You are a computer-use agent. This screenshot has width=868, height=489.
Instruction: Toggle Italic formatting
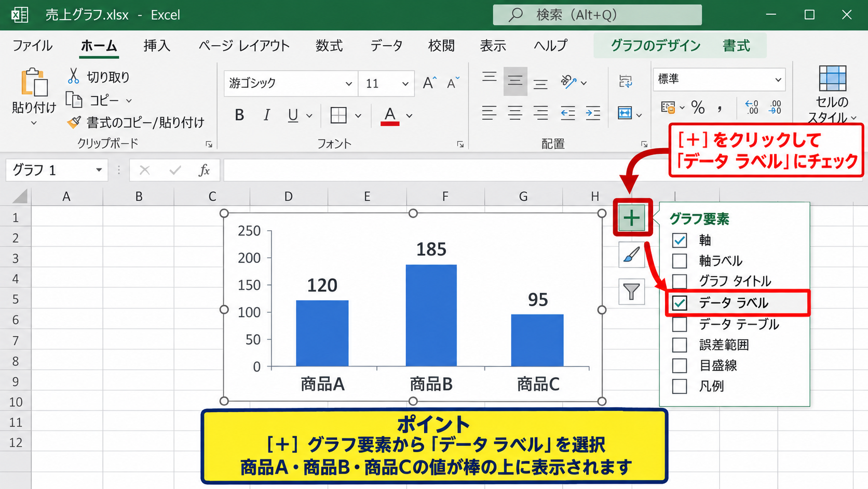click(x=266, y=115)
